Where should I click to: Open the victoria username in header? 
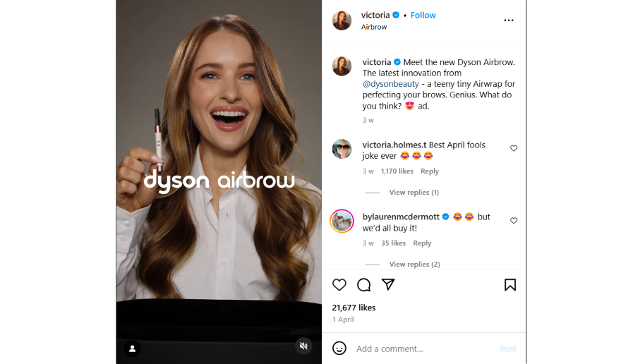tap(375, 15)
